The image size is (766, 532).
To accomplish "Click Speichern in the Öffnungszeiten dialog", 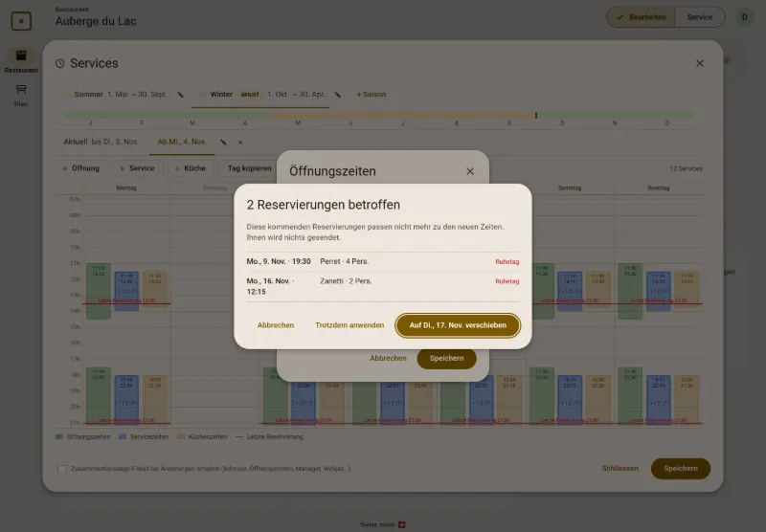I will (446, 358).
